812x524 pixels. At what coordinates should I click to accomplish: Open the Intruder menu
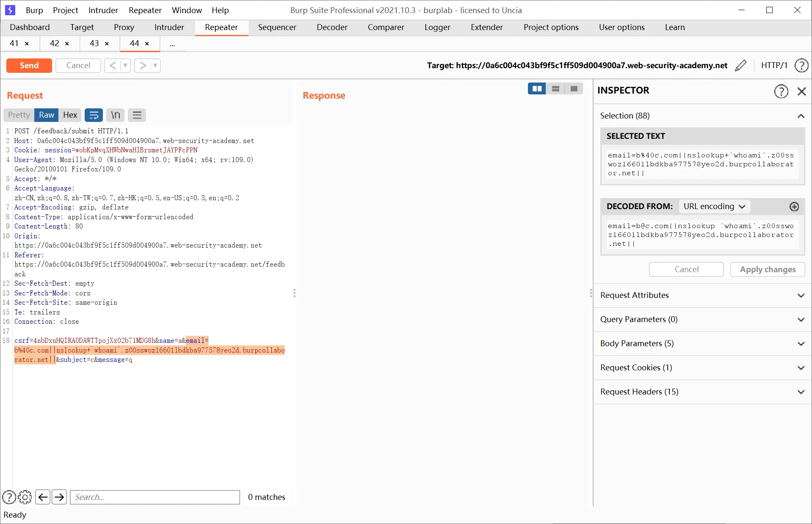point(103,10)
